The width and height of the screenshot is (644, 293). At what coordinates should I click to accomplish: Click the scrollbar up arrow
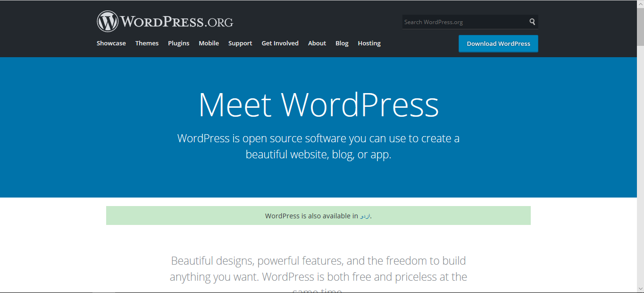pyautogui.click(x=640, y=4)
